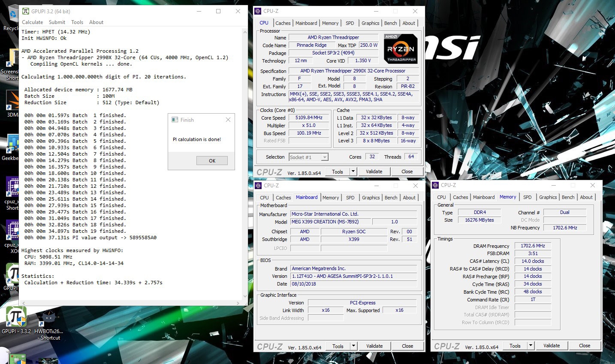The image size is (615, 364).
Task: Click the Ryzen Threadripper logo in CPU-Z
Action: click(x=401, y=49)
